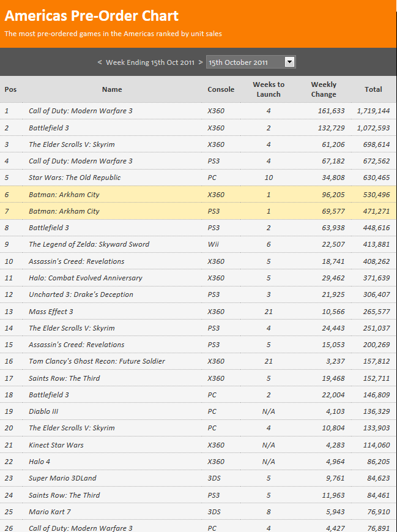
Task: Open Super Mario 3DLand link
Action: pyautogui.click(x=62, y=478)
